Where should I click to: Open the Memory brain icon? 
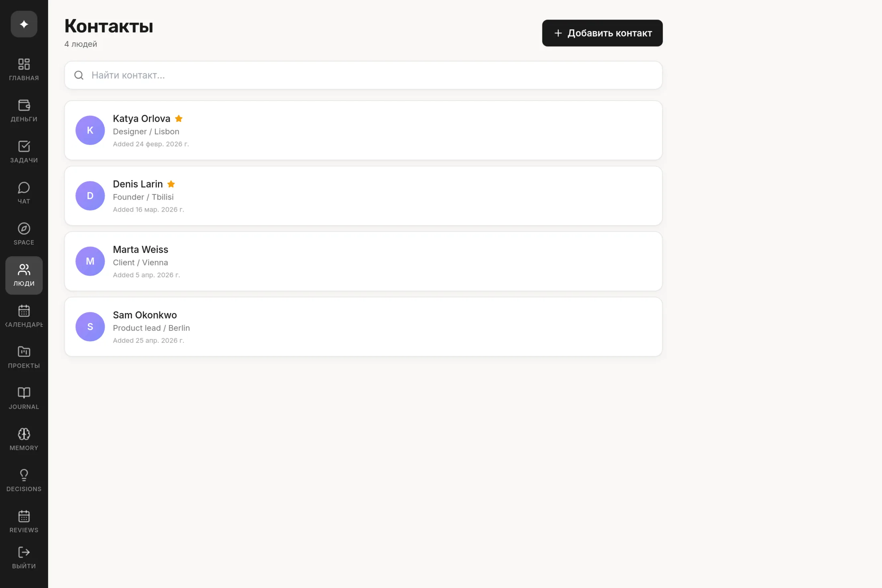(x=24, y=434)
